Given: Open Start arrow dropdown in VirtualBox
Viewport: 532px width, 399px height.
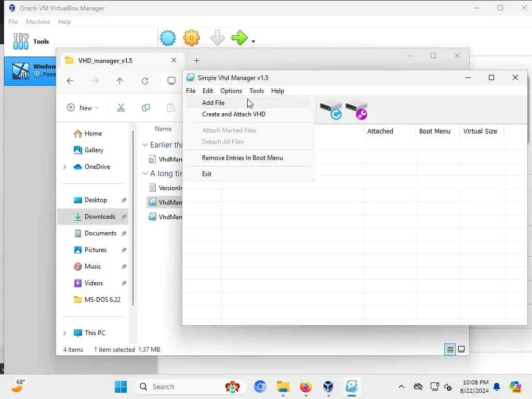Looking at the screenshot, I should 253,42.
